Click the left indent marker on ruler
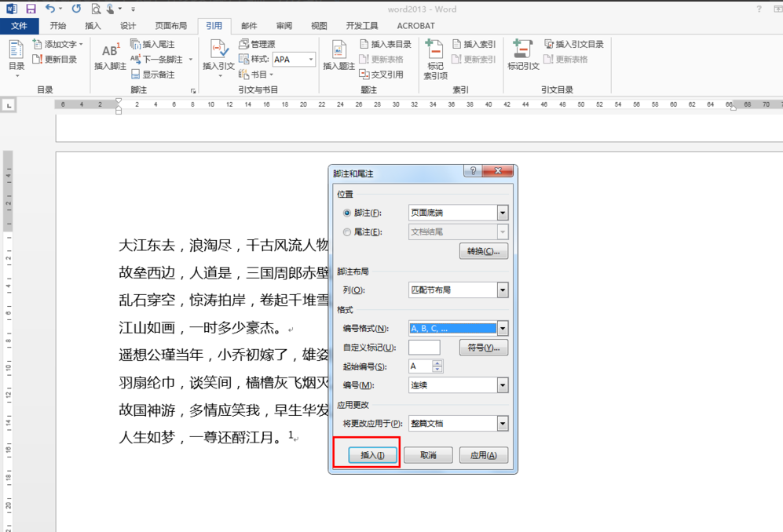Image resolution: width=783 pixels, height=532 pixels. (x=119, y=111)
